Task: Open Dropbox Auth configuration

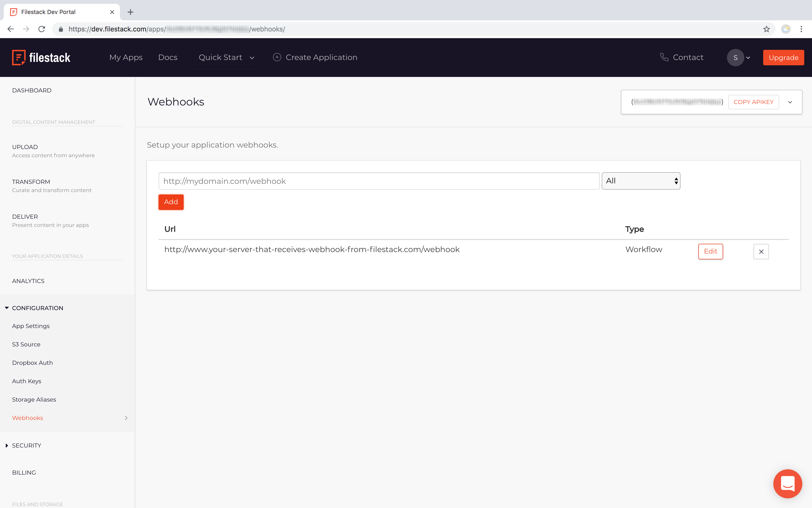Action: (33, 363)
